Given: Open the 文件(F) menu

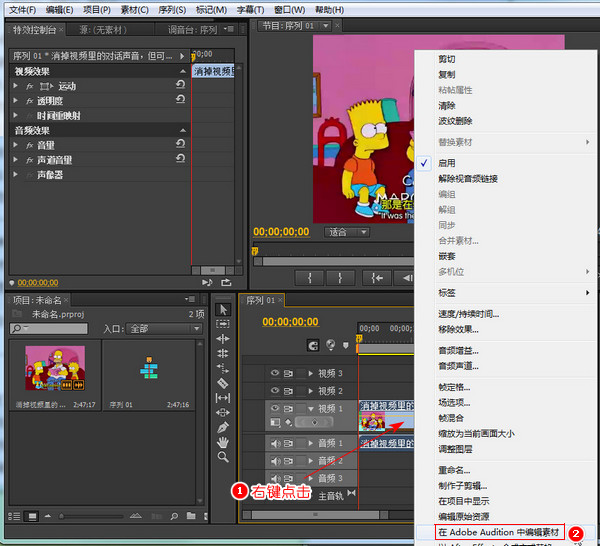Looking at the screenshot, I should 23,10.
